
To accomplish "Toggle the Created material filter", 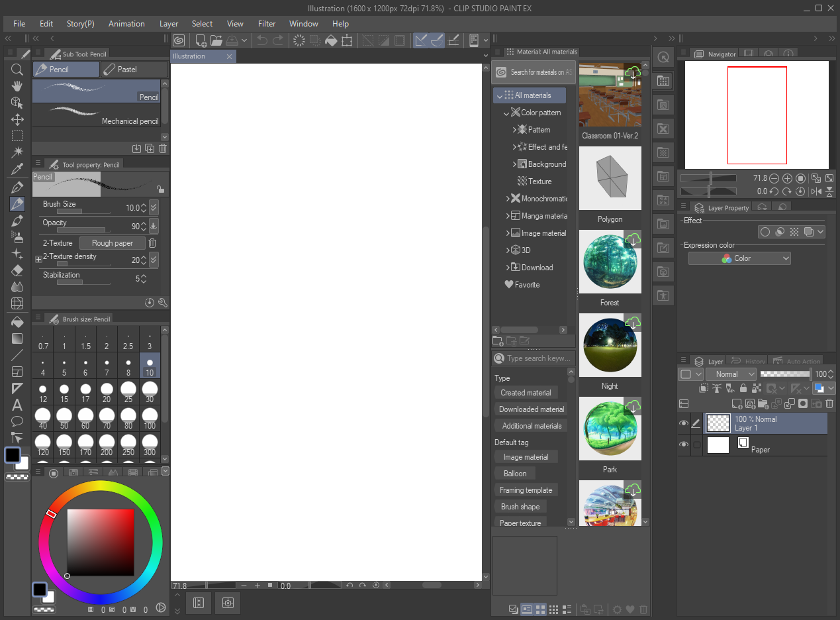I will [526, 393].
